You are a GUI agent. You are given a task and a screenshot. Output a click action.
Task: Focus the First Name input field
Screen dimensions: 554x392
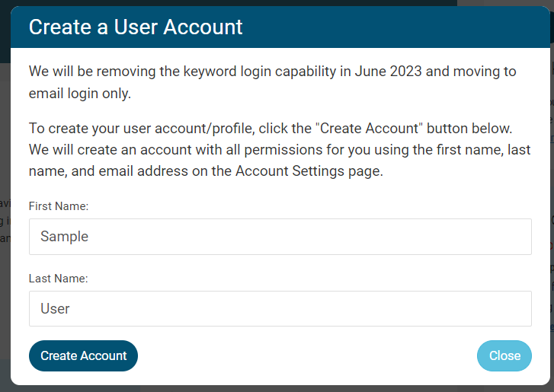(x=280, y=237)
